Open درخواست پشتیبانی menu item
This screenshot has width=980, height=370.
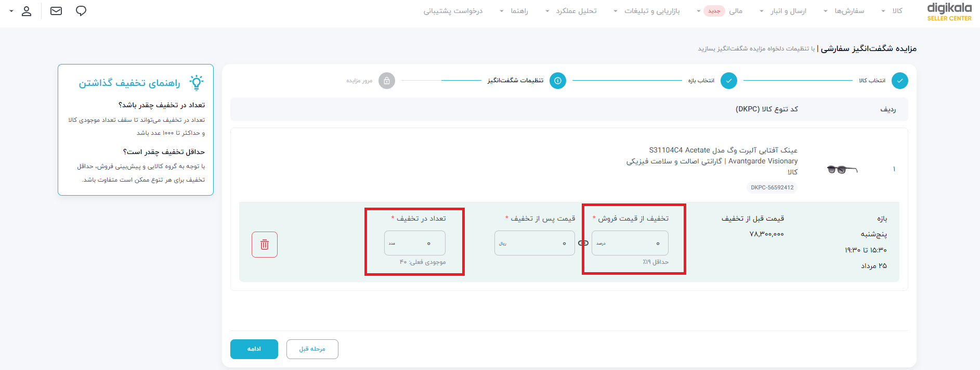pyautogui.click(x=453, y=11)
